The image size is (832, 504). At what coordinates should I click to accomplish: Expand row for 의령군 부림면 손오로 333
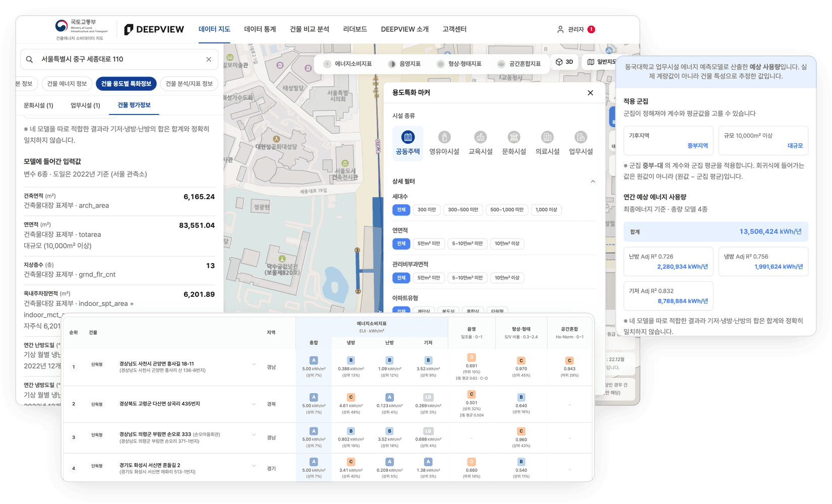coord(254,434)
